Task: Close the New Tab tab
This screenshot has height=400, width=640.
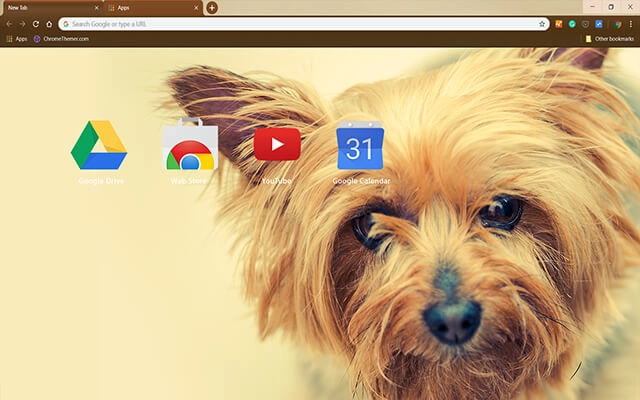Action: pos(97,8)
